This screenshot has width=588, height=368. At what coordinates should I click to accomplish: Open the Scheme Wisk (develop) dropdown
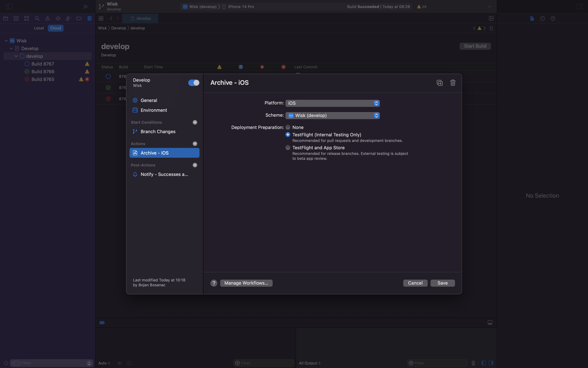click(x=332, y=116)
